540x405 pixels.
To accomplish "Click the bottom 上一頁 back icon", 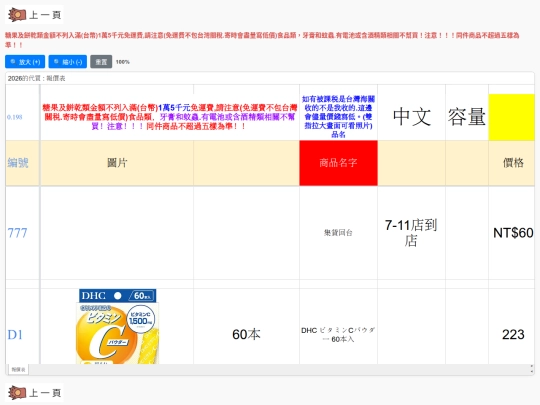I will pyautogui.click(x=34, y=393).
